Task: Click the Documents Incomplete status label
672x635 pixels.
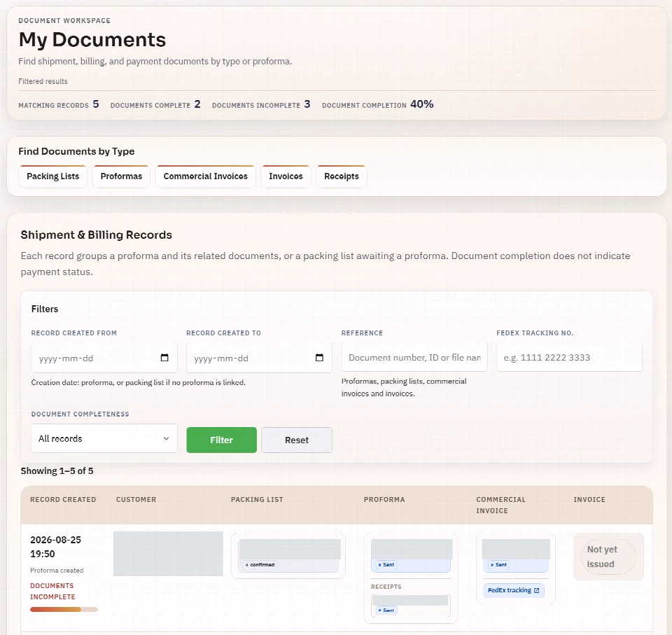Action: pyautogui.click(x=52, y=592)
